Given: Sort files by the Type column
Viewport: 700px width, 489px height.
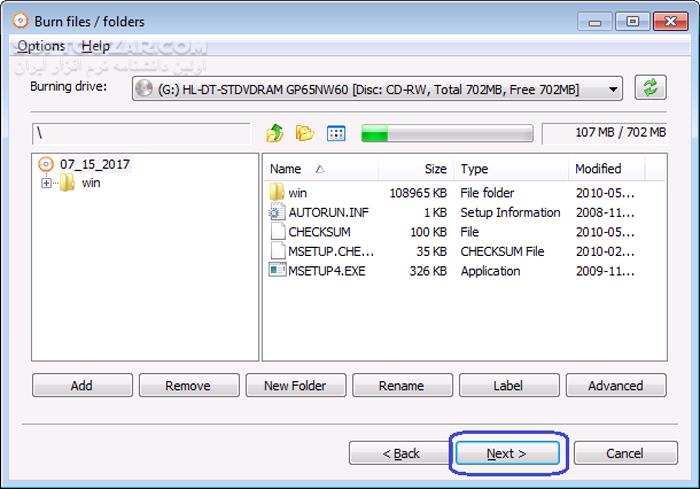Looking at the screenshot, I should coord(511,169).
